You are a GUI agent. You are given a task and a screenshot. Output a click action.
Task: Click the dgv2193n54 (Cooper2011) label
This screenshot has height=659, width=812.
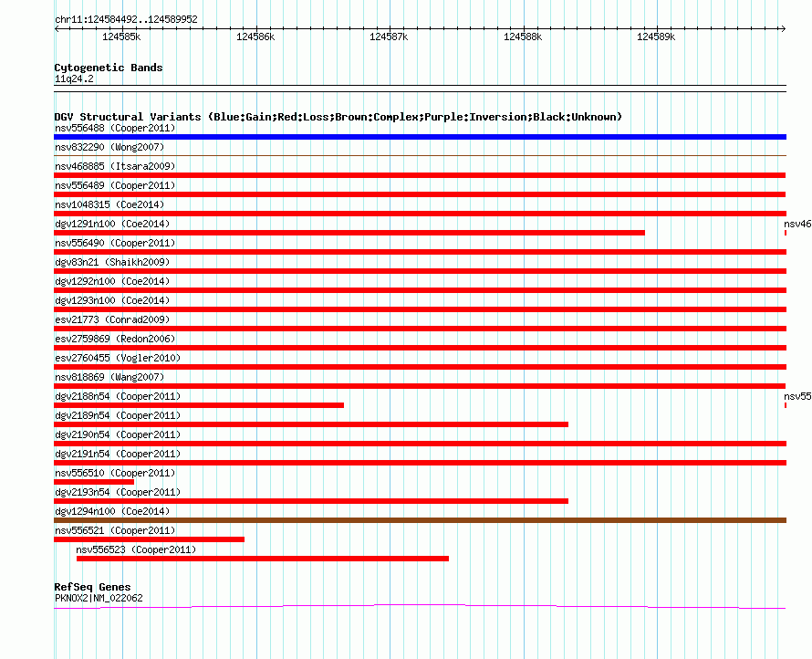118,492
